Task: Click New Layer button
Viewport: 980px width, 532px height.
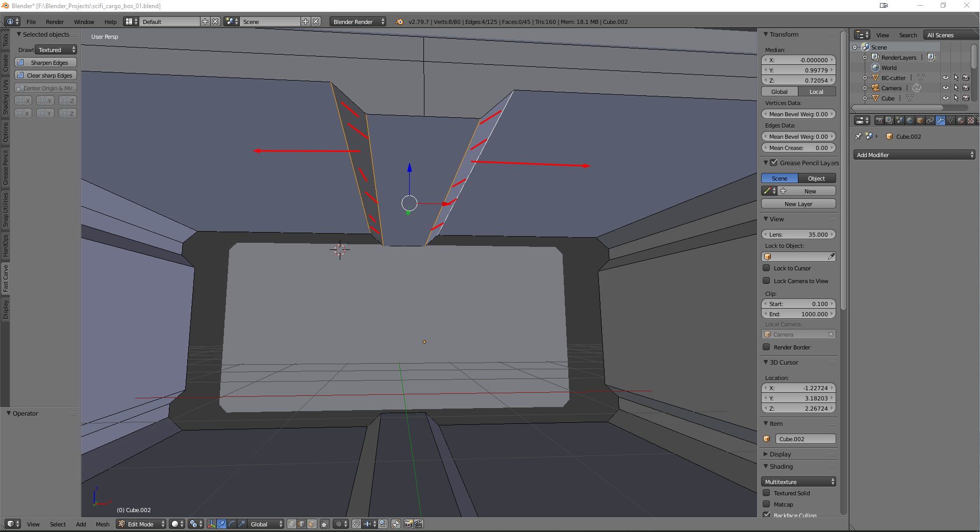Action: click(x=798, y=204)
